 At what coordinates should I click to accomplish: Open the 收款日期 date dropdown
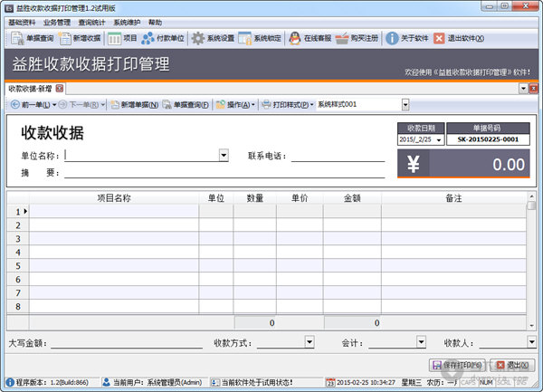coord(439,140)
